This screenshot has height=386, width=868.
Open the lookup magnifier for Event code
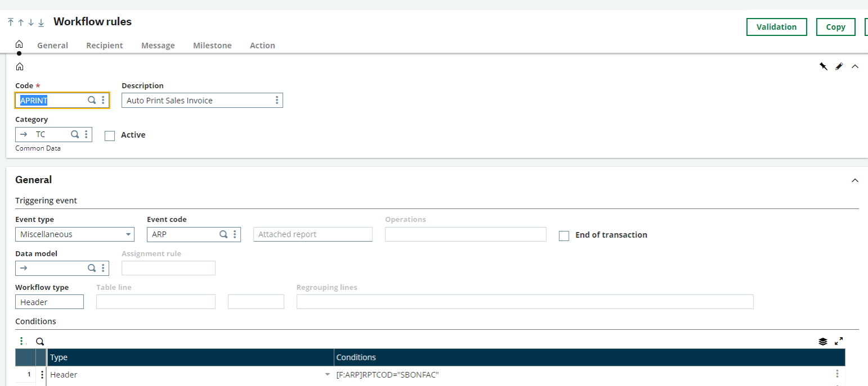click(x=223, y=234)
